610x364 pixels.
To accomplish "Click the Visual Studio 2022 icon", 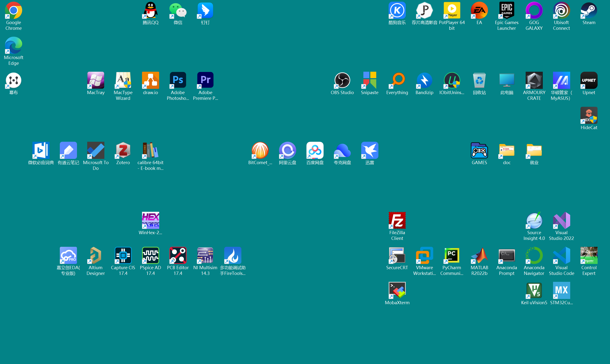I will (x=561, y=221).
